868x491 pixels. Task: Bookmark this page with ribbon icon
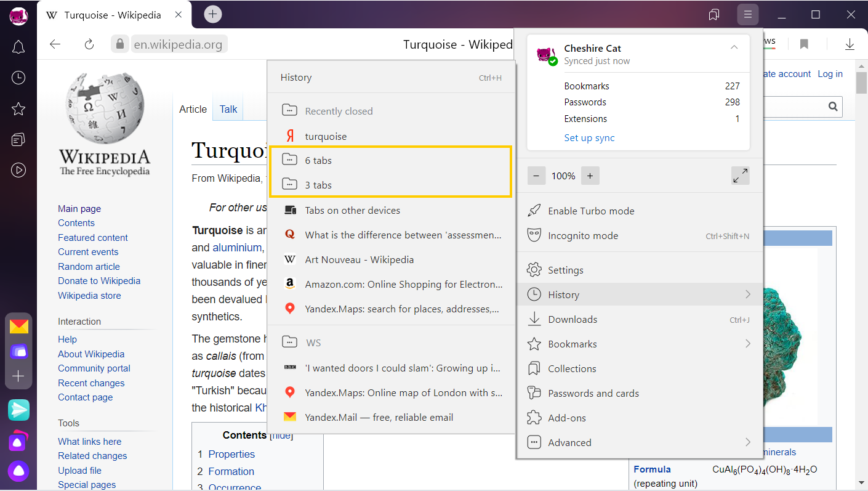point(804,44)
